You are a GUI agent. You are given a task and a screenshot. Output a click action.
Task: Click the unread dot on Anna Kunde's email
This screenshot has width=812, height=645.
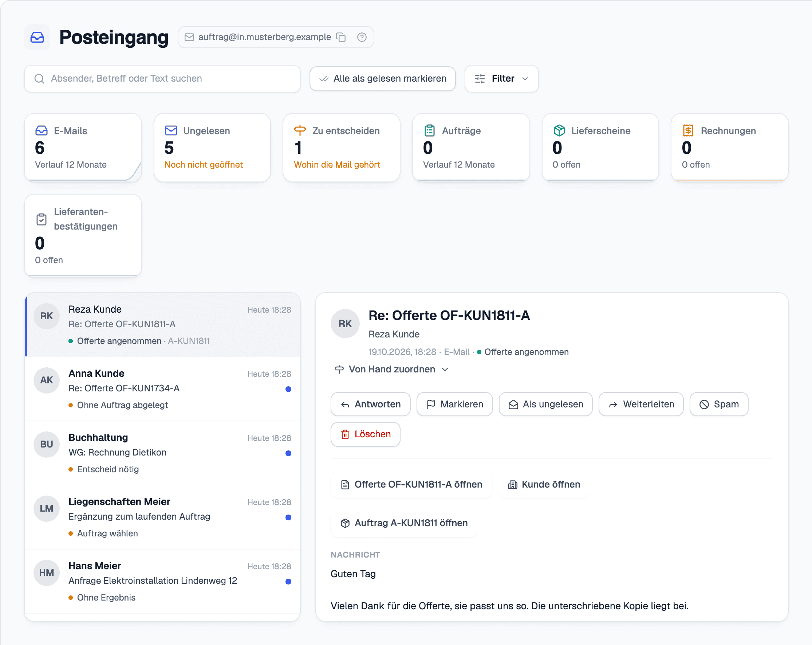(x=288, y=389)
